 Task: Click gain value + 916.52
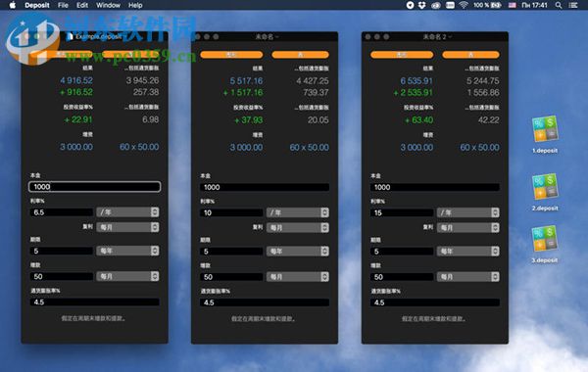click(76, 92)
